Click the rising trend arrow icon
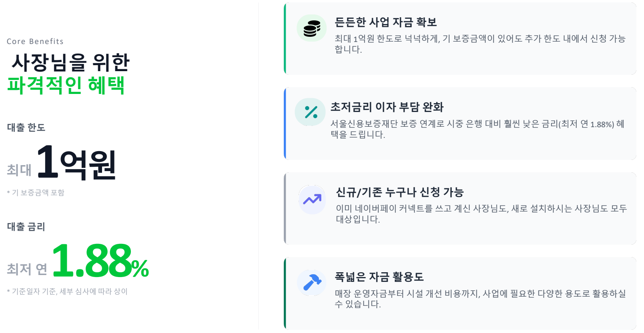The height and width of the screenshot is (333, 644). (x=312, y=199)
